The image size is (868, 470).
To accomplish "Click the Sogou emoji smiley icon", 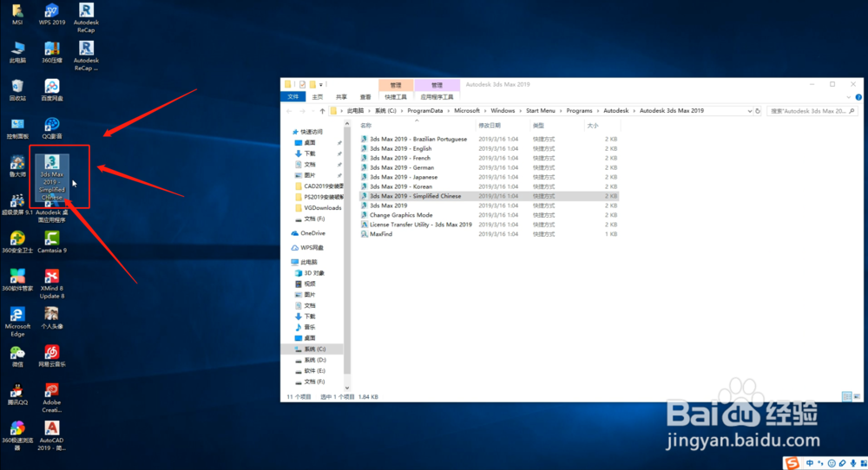I will (x=832, y=463).
